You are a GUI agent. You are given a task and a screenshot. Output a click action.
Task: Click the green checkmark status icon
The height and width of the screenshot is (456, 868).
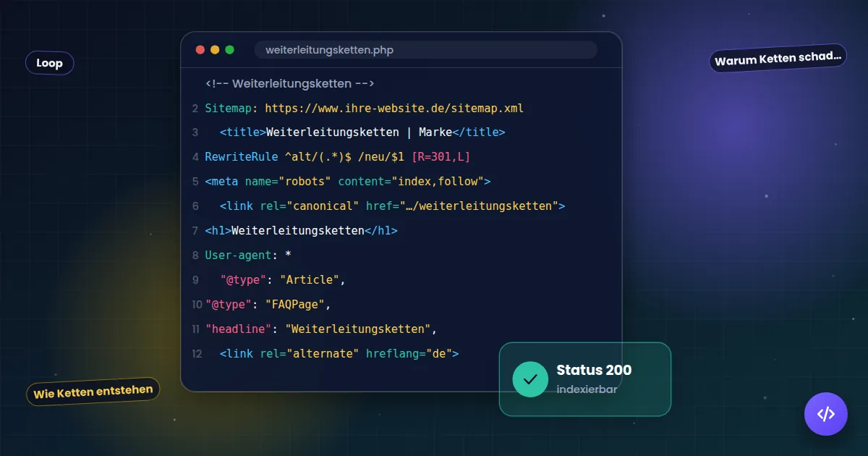530,379
